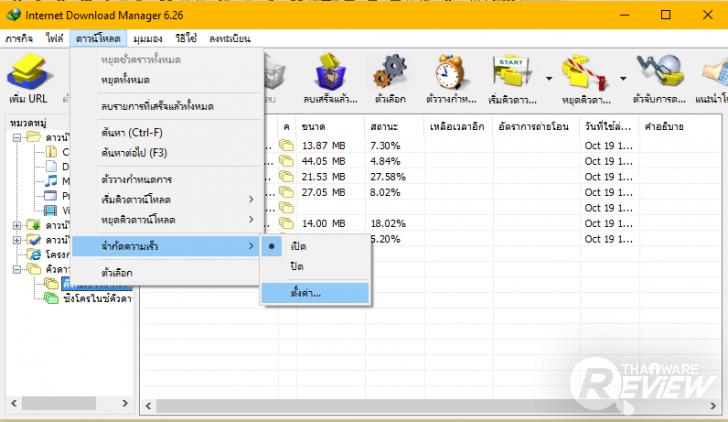Select the video filmstrip category icon
The image size is (728, 422).
point(50,210)
